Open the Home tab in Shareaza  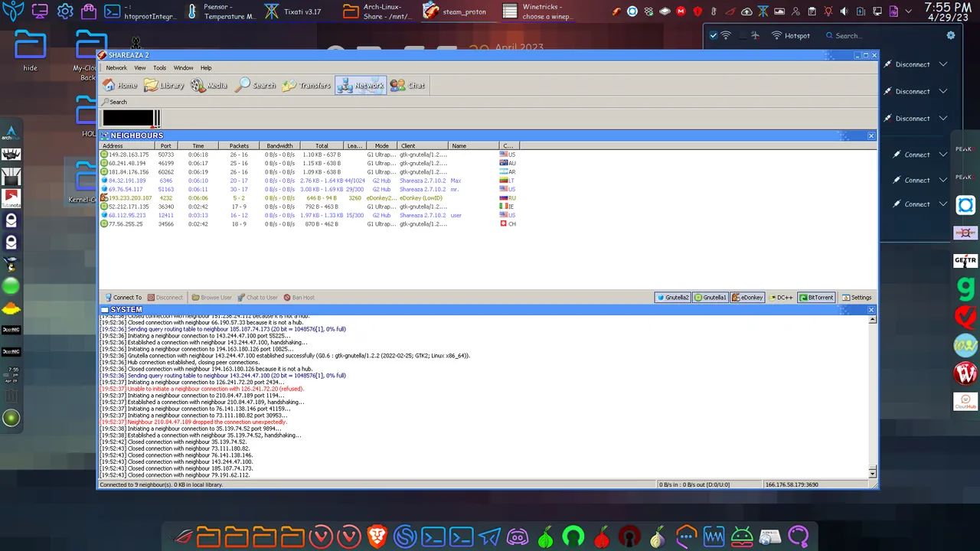click(x=120, y=86)
